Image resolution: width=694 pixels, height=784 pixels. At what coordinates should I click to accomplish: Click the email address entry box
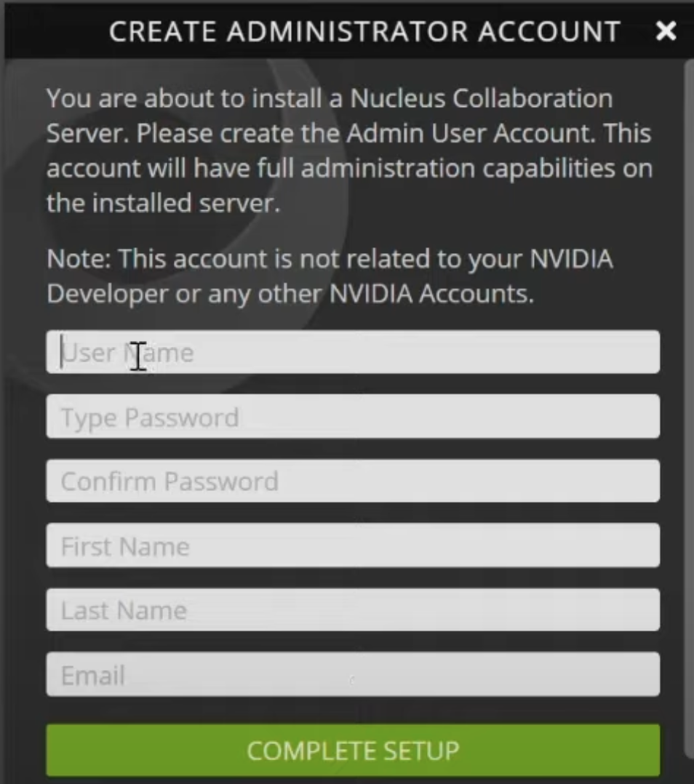[353, 675]
